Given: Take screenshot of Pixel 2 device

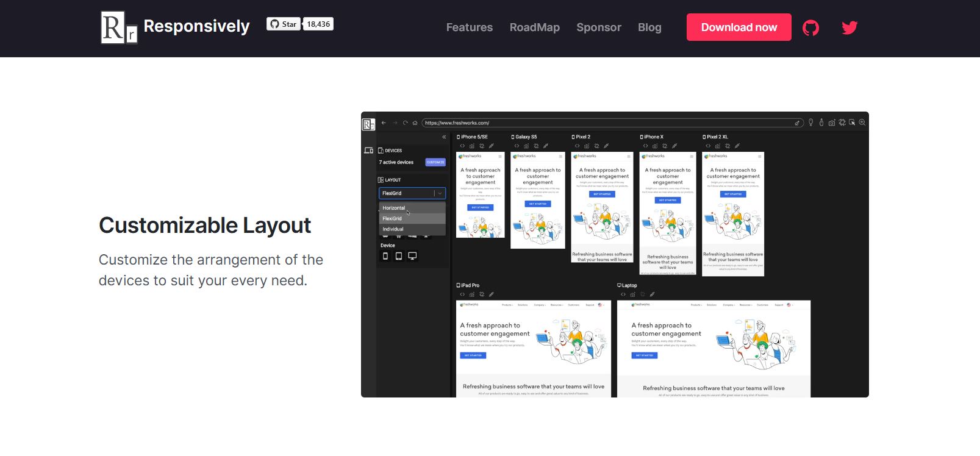Looking at the screenshot, I should pyautogui.click(x=587, y=146).
